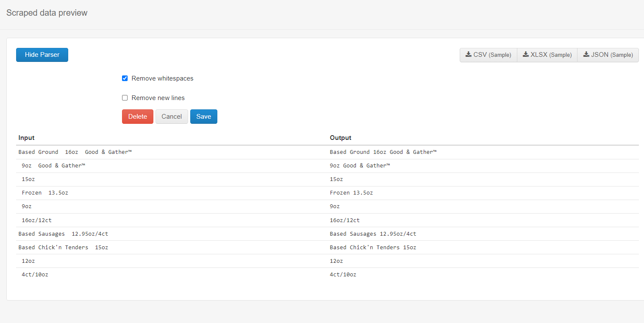The image size is (644, 323).
Task: Click the 16oz/12ct input cell
Action: (x=36, y=220)
